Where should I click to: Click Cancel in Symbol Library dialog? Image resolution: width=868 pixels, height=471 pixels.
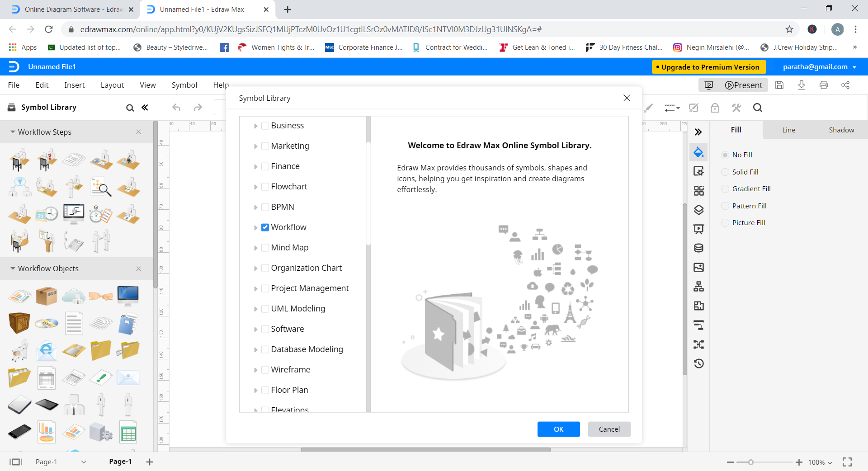coord(609,429)
